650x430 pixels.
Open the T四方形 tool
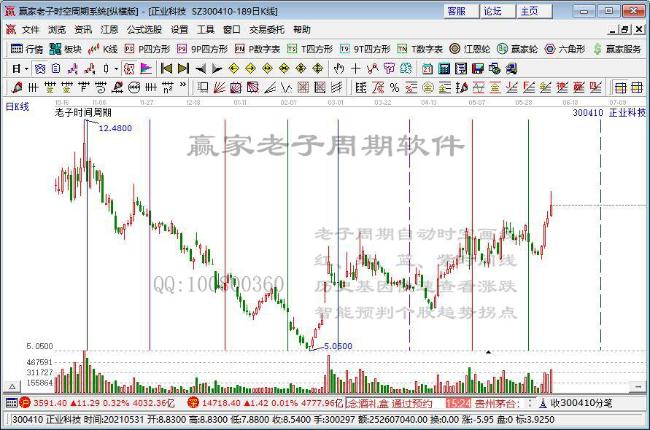(310, 49)
